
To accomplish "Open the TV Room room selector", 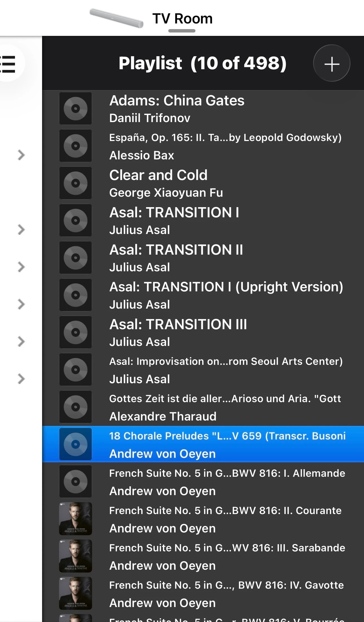I will (x=182, y=19).
